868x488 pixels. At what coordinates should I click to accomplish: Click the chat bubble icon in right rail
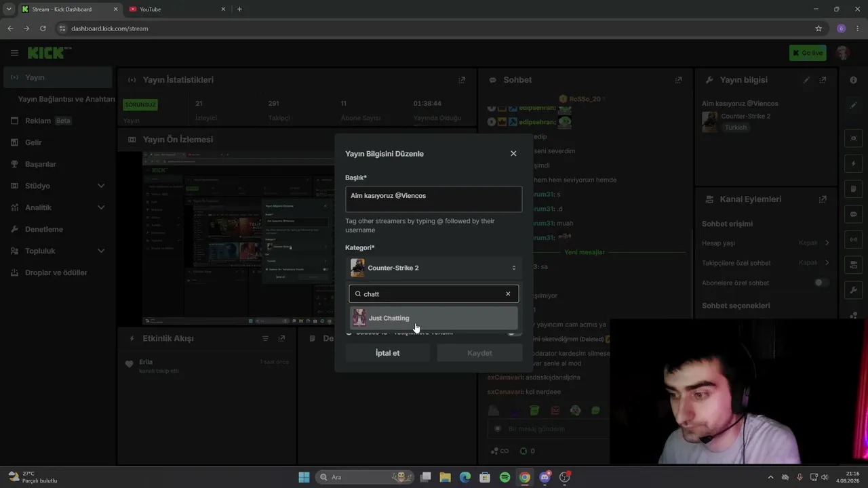point(853,214)
